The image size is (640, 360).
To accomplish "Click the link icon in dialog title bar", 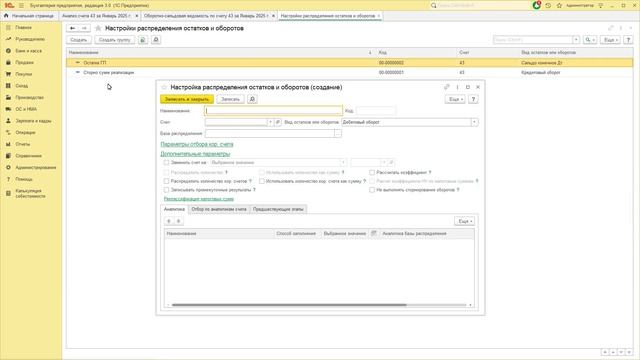I will (447, 87).
